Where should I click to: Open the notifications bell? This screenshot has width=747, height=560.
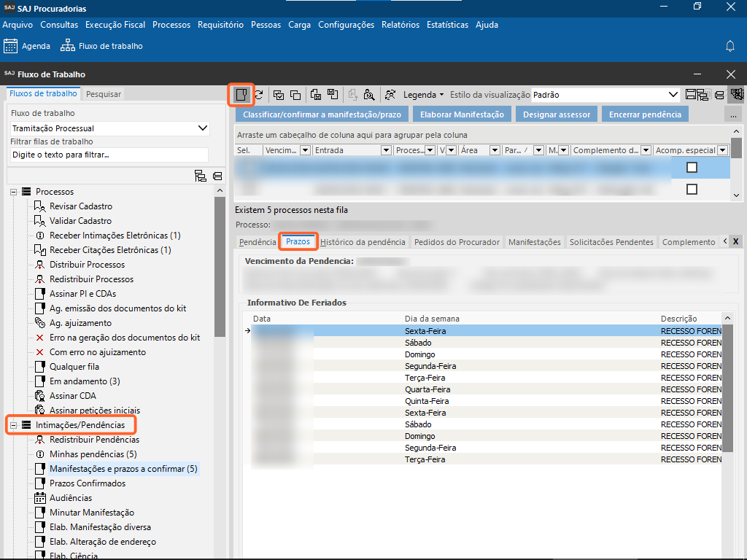[x=729, y=46]
